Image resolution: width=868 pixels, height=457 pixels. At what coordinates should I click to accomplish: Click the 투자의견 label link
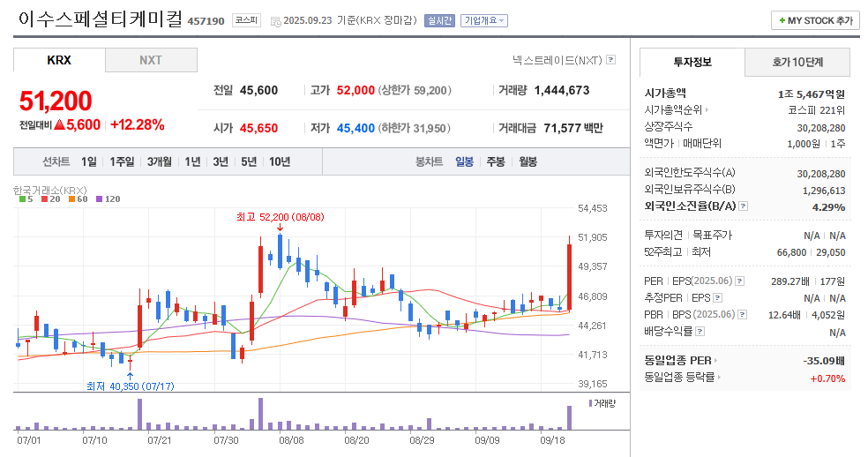coord(663,236)
